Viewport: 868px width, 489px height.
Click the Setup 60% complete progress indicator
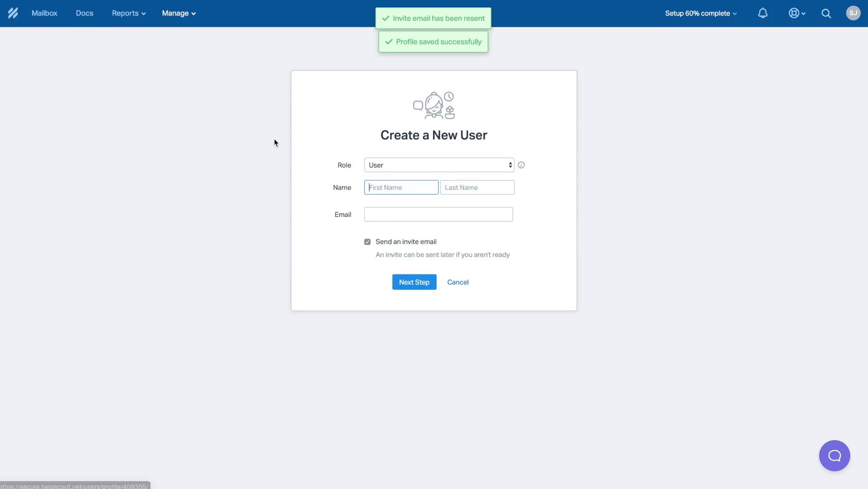[700, 13]
